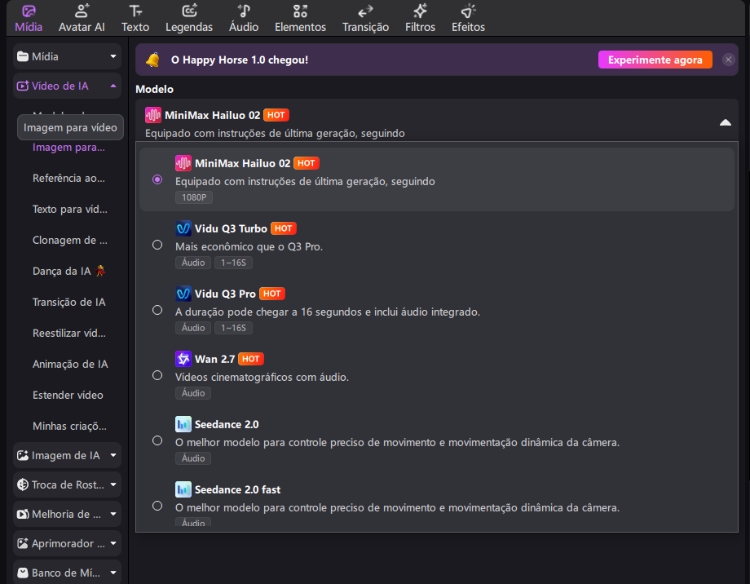Open the Efeitos icon
The image size is (750, 584).
pos(468,11)
